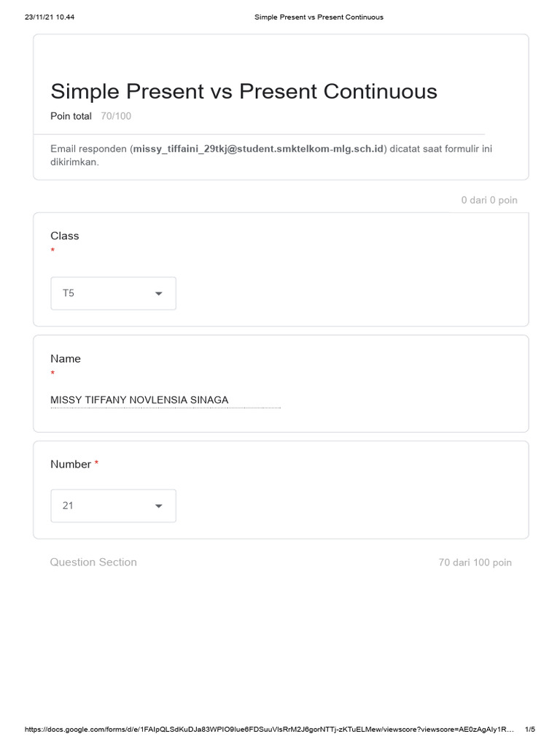This screenshot has height=747, width=560.
Task: Click the 70 dari 100 poin label
Action: click(x=475, y=562)
